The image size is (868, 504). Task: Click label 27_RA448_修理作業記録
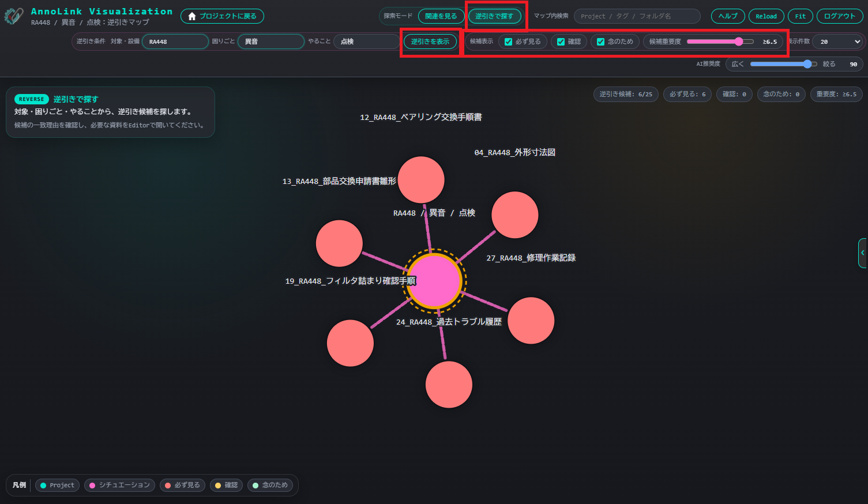coord(531,258)
